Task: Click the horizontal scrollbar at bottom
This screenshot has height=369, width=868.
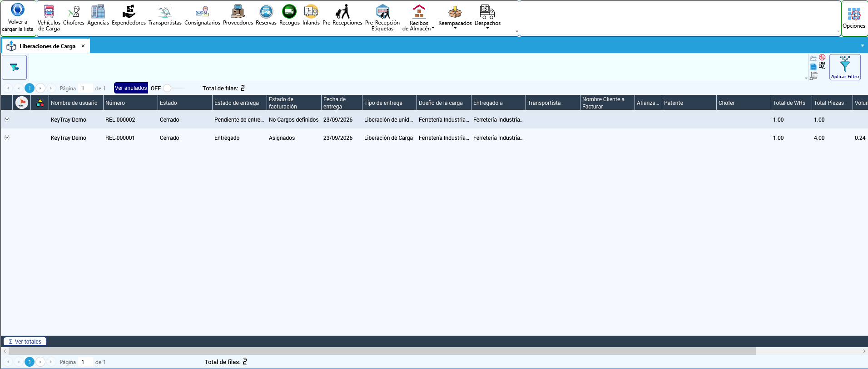Action: click(x=382, y=351)
